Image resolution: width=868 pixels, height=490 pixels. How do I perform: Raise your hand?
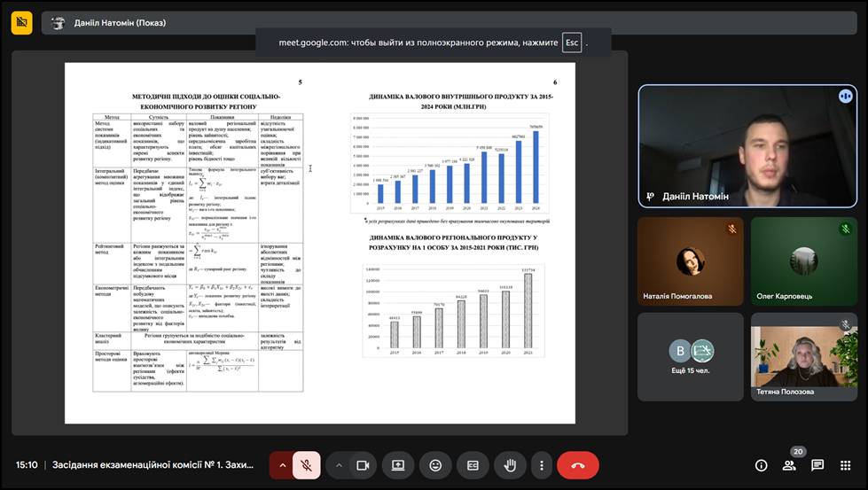click(x=510, y=465)
